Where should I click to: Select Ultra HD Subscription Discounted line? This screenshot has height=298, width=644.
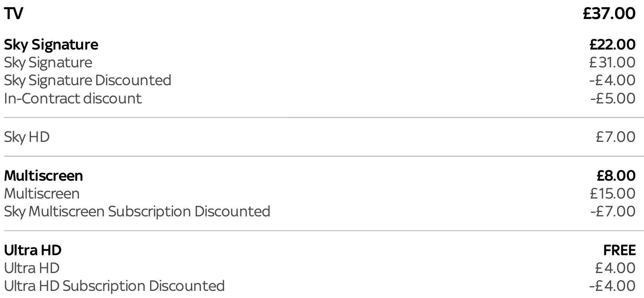pyautogui.click(x=114, y=286)
